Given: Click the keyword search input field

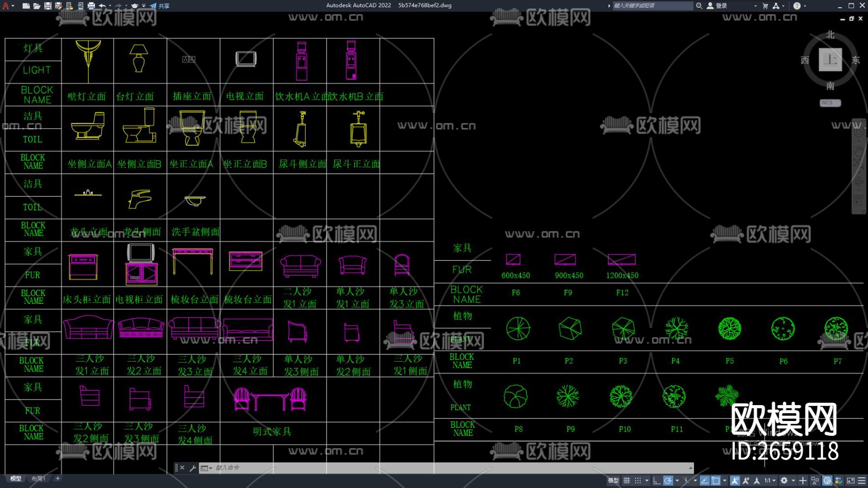Looking at the screenshot, I should click(x=652, y=6).
